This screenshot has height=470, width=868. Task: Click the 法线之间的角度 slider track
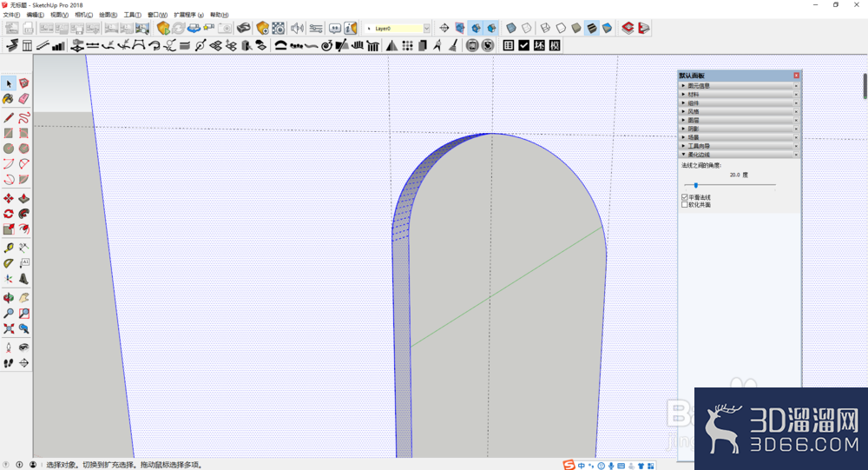click(730, 185)
